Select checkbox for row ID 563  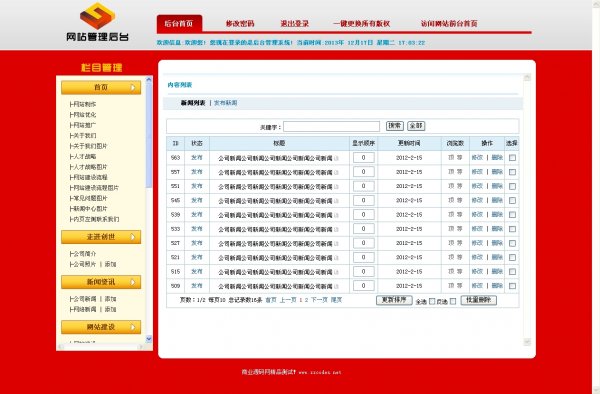[512, 158]
